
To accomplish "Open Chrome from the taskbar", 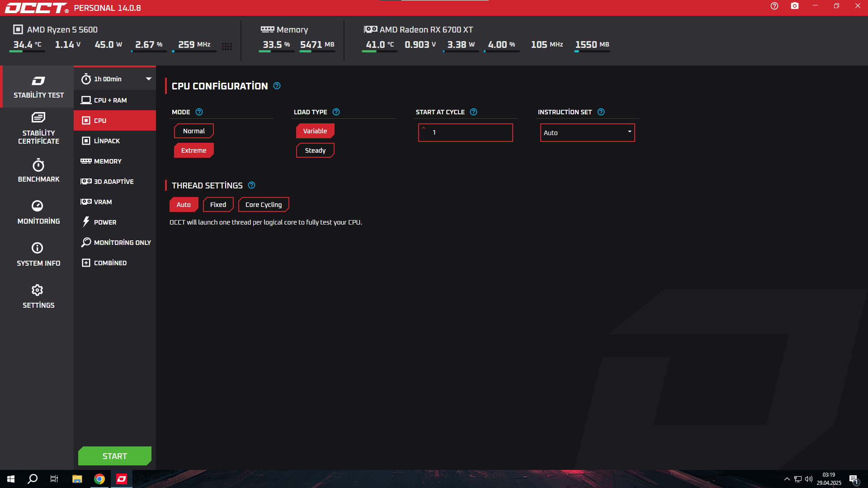I will tap(99, 479).
